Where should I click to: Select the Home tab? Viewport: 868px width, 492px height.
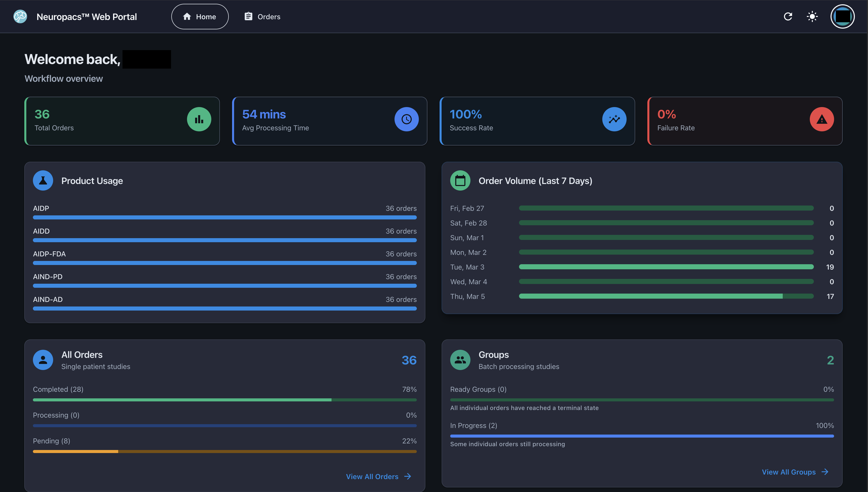click(x=200, y=16)
